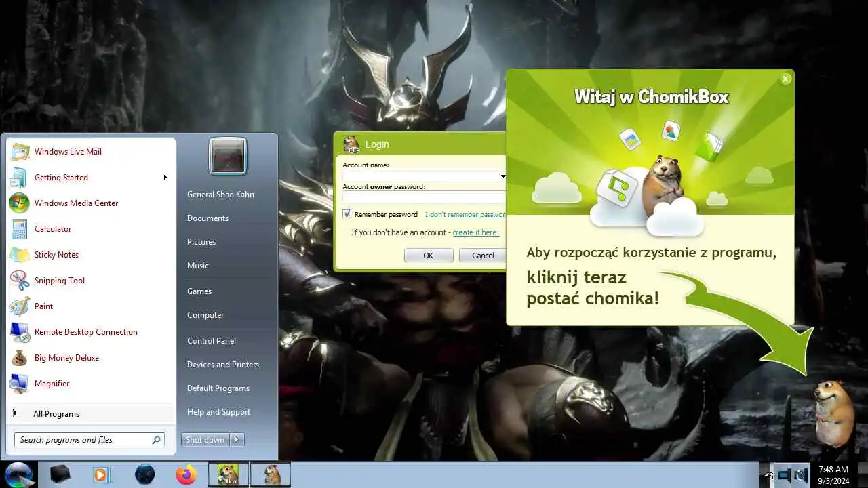Click the Shut down button
The image size is (868, 488).
click(205, 440)
